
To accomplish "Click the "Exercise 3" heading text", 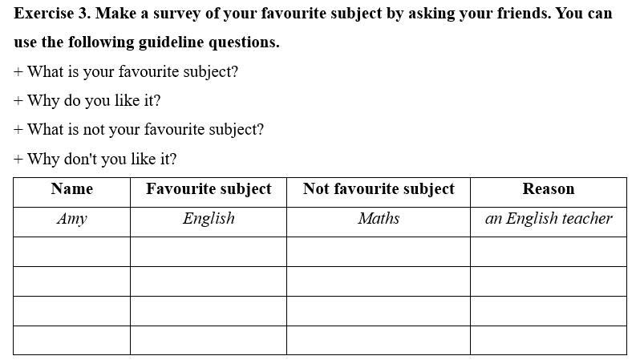I will (51, 14).
